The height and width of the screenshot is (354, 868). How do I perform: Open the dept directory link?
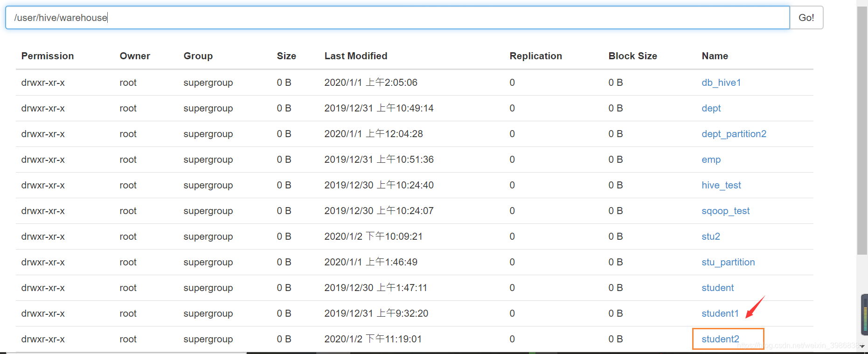711,108
